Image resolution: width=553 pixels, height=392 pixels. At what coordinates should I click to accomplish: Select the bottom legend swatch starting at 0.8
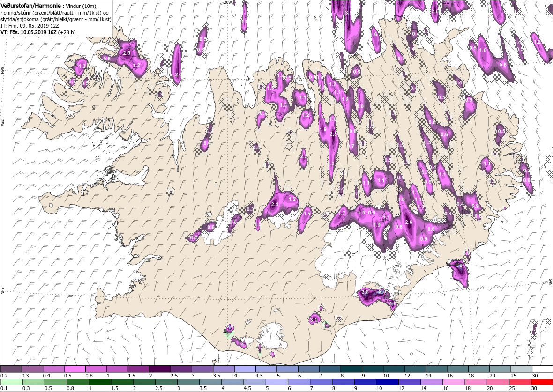click(78, 382)
